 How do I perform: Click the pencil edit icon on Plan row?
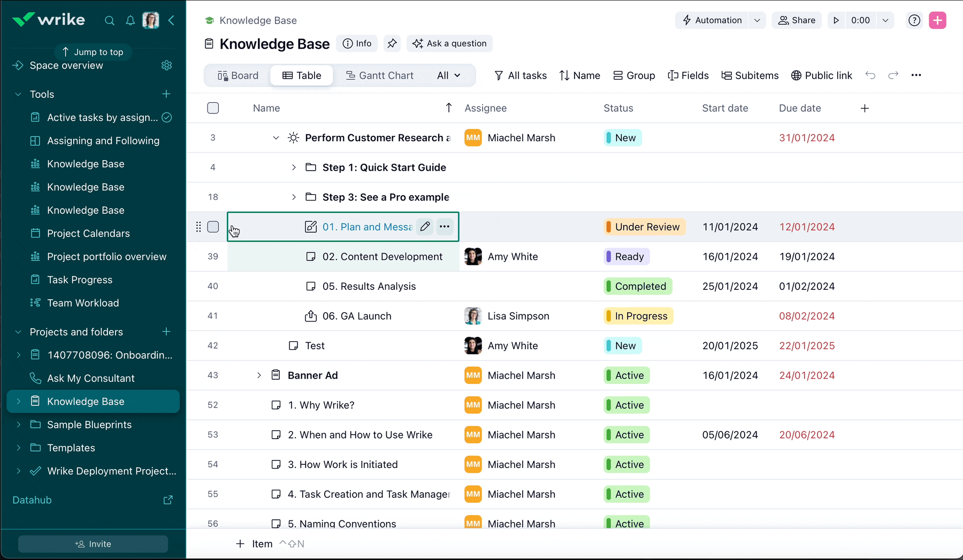[425, 227]
